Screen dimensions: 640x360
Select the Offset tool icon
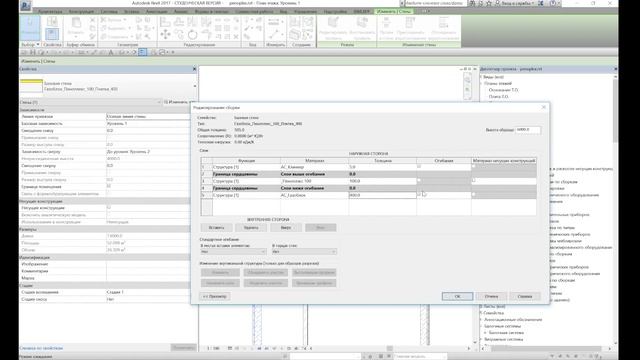click(179, 22)
